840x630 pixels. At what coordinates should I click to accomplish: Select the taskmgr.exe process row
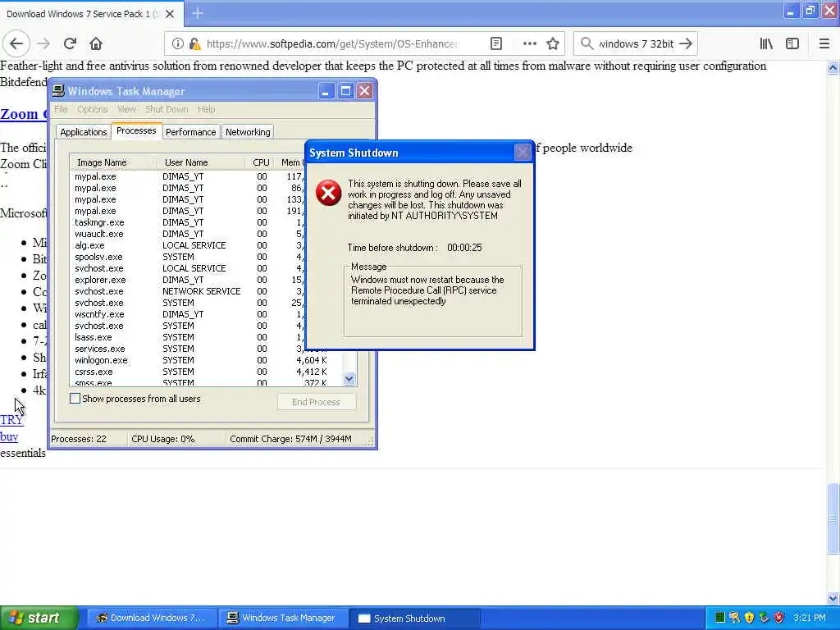(188, 222)
